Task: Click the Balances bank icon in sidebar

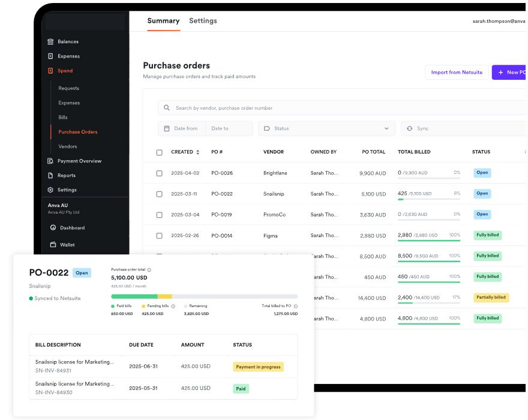Action: pyautogui.click(x=50, y=42)
